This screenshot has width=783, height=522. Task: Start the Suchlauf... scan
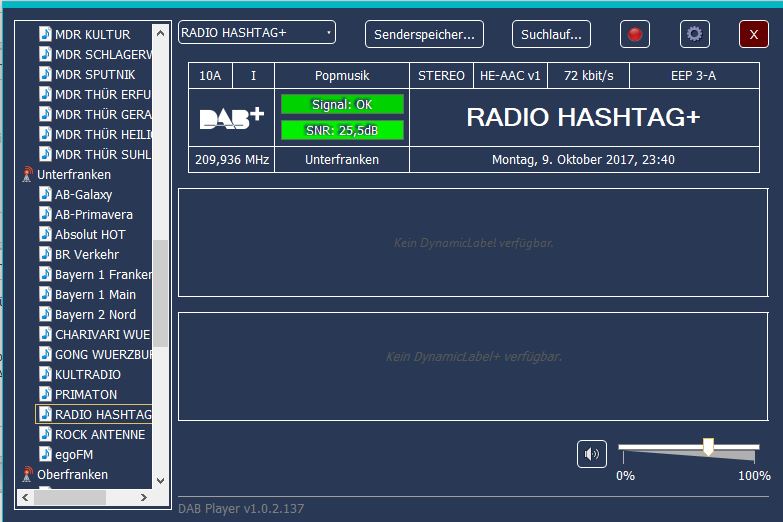[551, 34]
